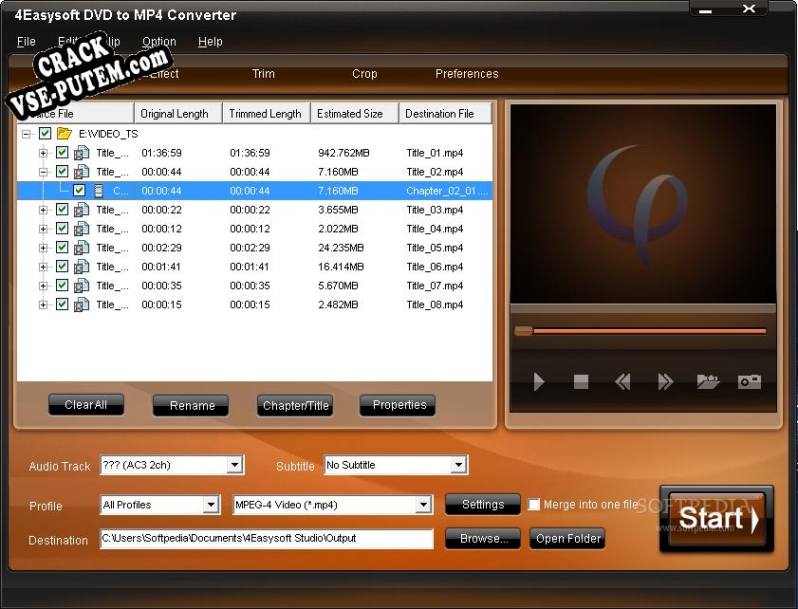Uncheck the Title_04.mp4 row checkbox
Viewport: 798px width, 609px height.
pyautogui.click(x=62, y=228)
